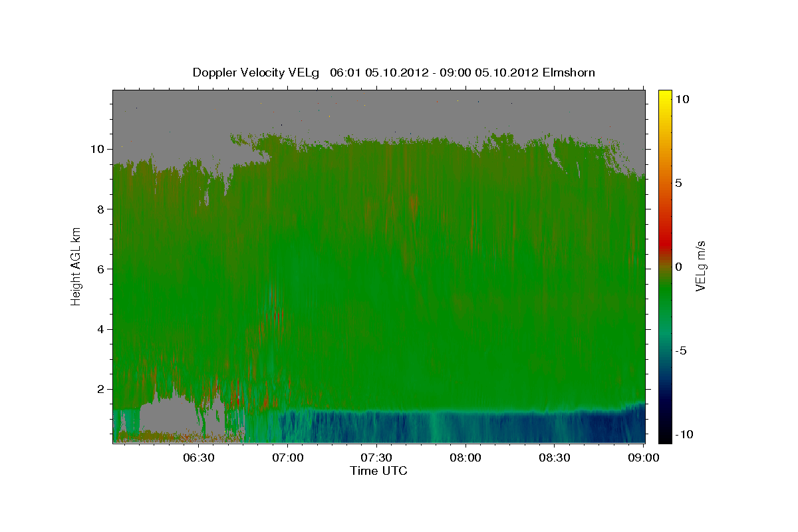This screenshot has height=532, width=798.
Task: Click the gray no-data patch near 06:30
Action: tap(172, 416)
